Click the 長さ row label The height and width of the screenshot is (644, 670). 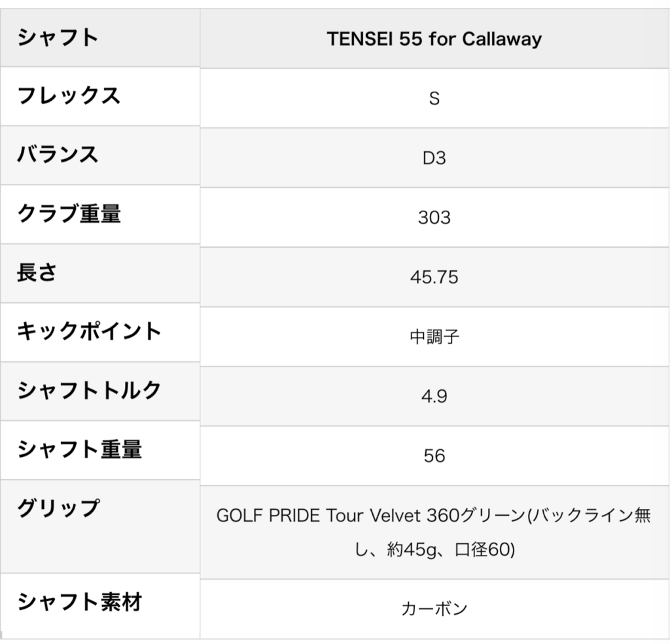[37, 272]
